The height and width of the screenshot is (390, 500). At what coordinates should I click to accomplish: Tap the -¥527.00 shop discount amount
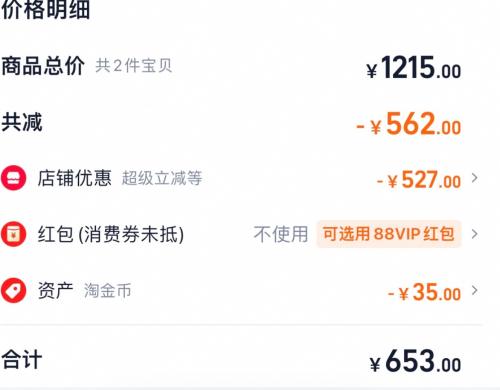[419, 180]
